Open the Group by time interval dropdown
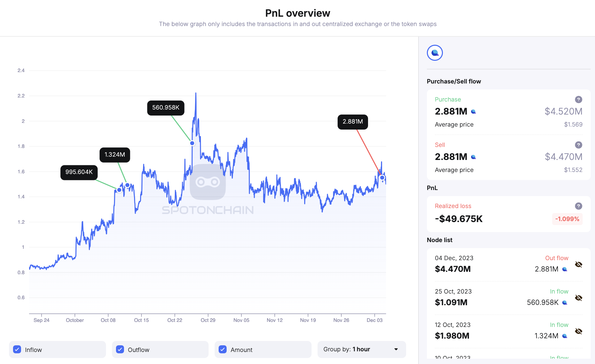The height and width of the screenshot is (364, 595). click(362, 349)
